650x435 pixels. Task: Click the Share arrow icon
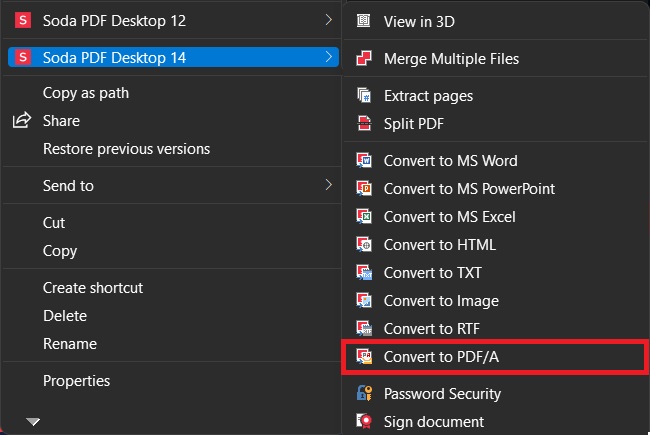point(22,120)
